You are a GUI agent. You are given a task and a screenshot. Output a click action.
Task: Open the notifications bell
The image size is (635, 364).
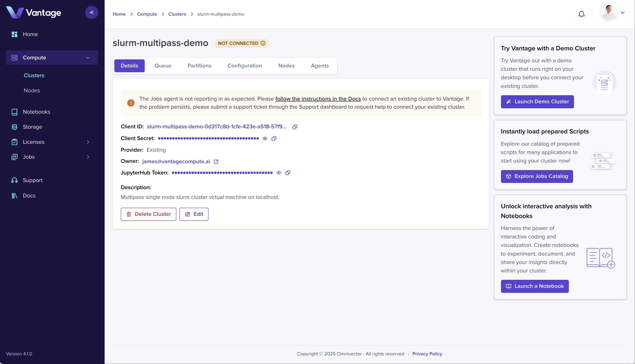(x=582, y=14)
